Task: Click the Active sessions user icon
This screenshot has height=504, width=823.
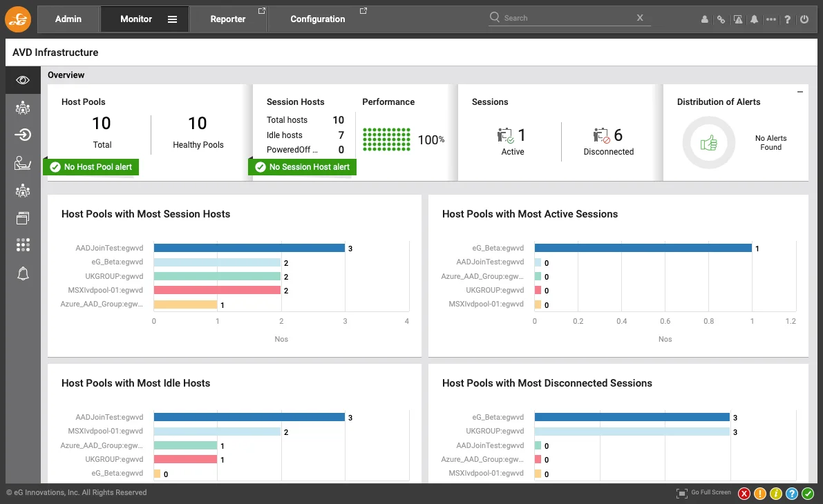Action: click(x=505, y=135)
